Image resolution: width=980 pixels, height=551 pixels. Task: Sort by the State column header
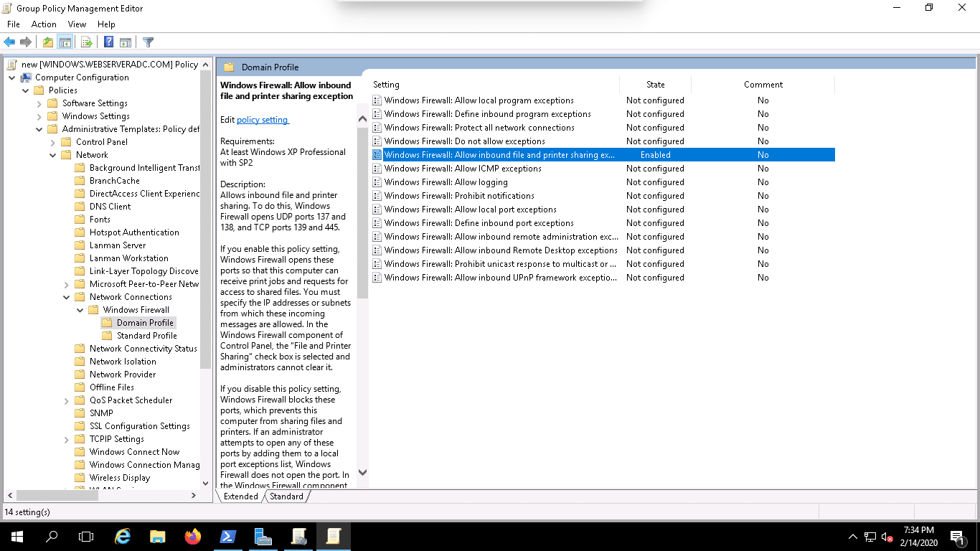click(655, 85)
